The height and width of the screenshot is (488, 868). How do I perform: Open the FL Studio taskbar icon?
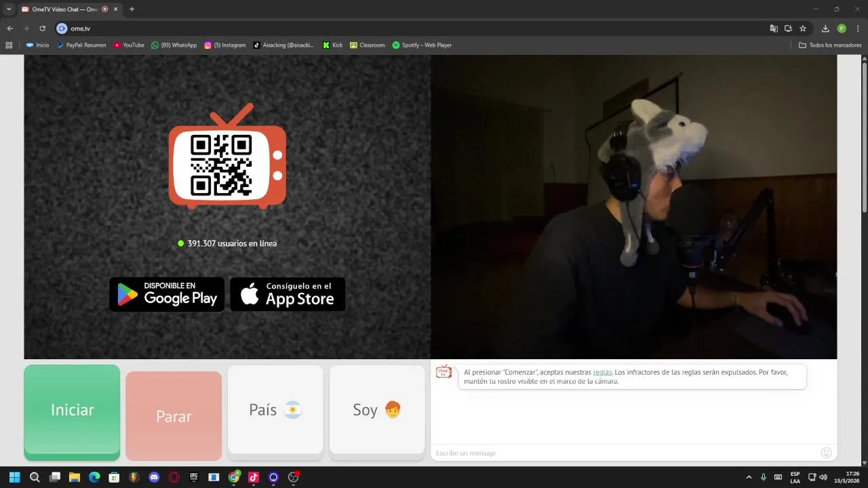[134, 477]
